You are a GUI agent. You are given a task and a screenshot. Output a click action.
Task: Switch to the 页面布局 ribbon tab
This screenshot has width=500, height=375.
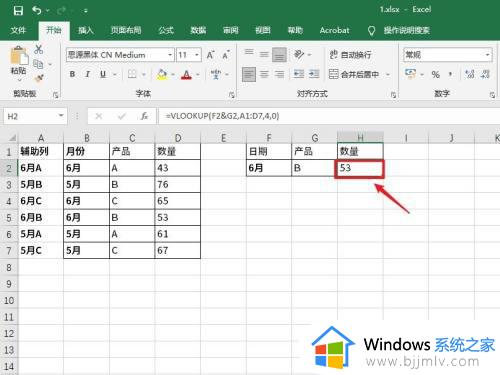(126, 30)
